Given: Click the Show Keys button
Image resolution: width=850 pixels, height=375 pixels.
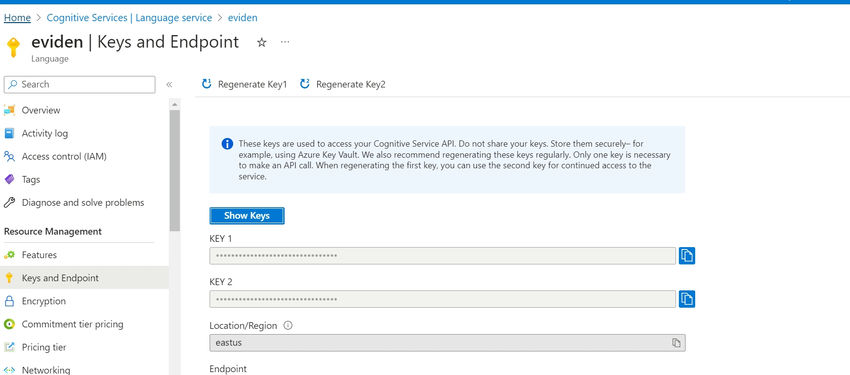Looking at the screenshot, I should tap(247, 216).
